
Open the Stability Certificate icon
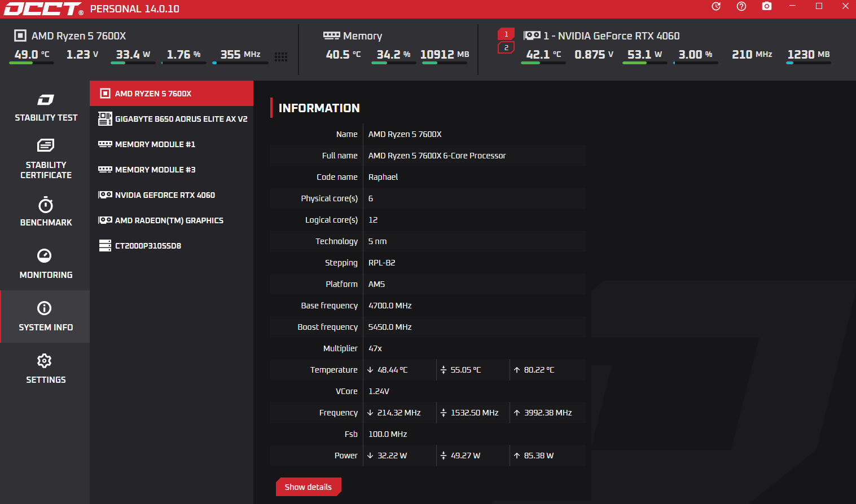46,145
